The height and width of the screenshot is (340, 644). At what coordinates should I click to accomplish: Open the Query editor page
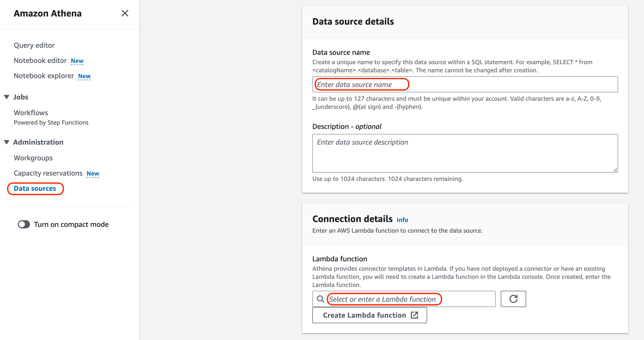pos(34,45)
